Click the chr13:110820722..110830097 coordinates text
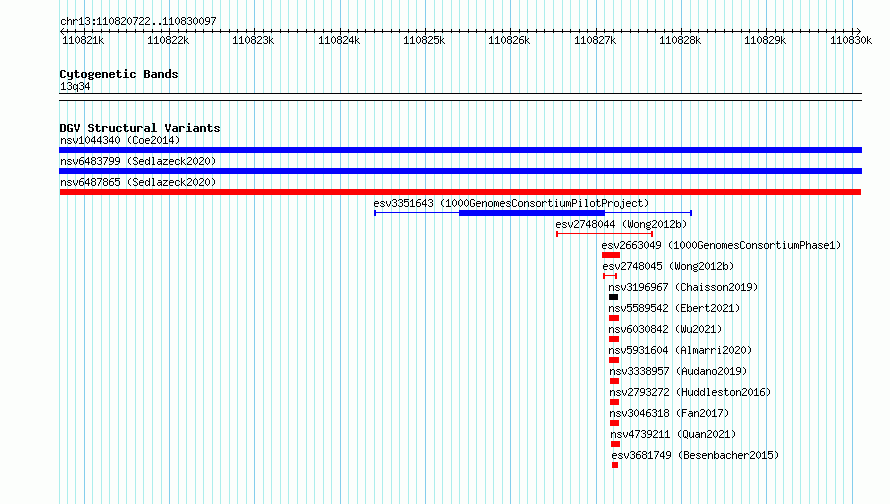This screenshot has height=504, width=890. [x=138, y=21]
